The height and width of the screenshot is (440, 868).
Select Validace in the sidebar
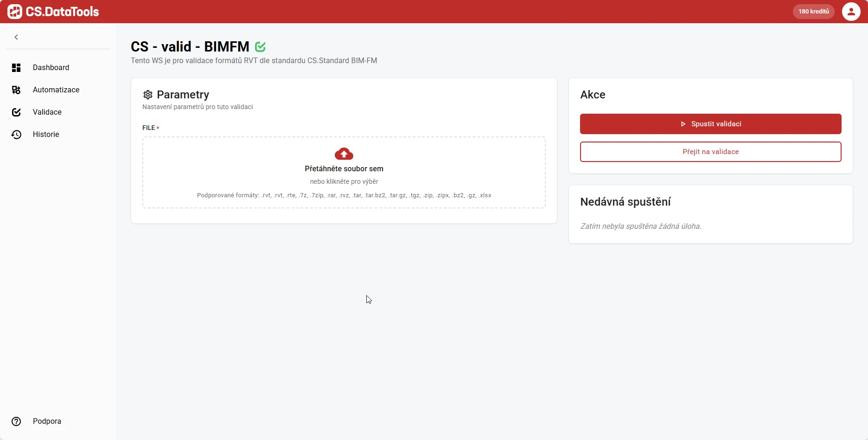coord(58,112)
